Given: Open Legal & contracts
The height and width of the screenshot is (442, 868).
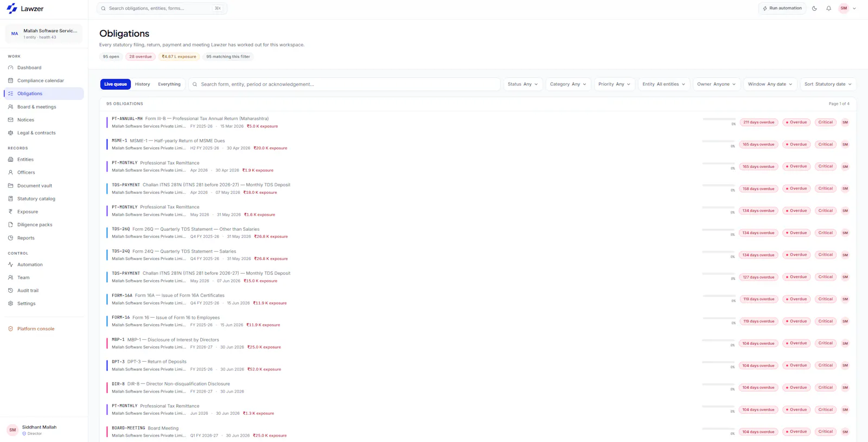Looking at the screenshot, I should point(44,133).
